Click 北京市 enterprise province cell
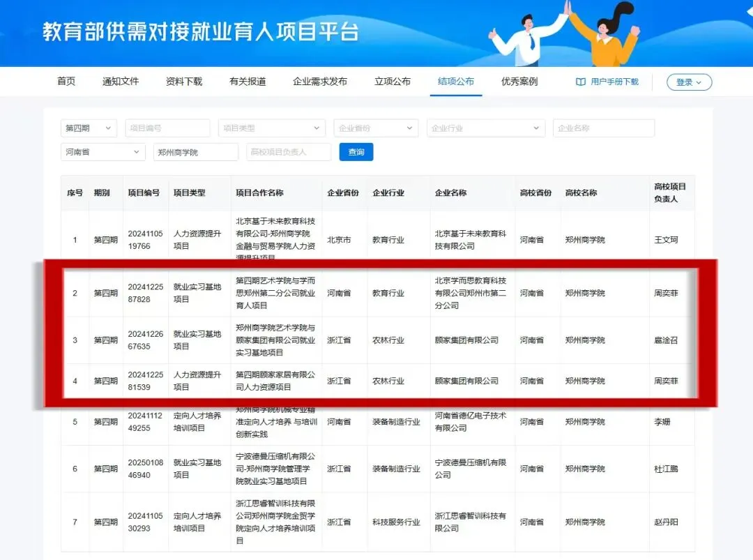This screenshot has height=560, width=753. point(339,240)
